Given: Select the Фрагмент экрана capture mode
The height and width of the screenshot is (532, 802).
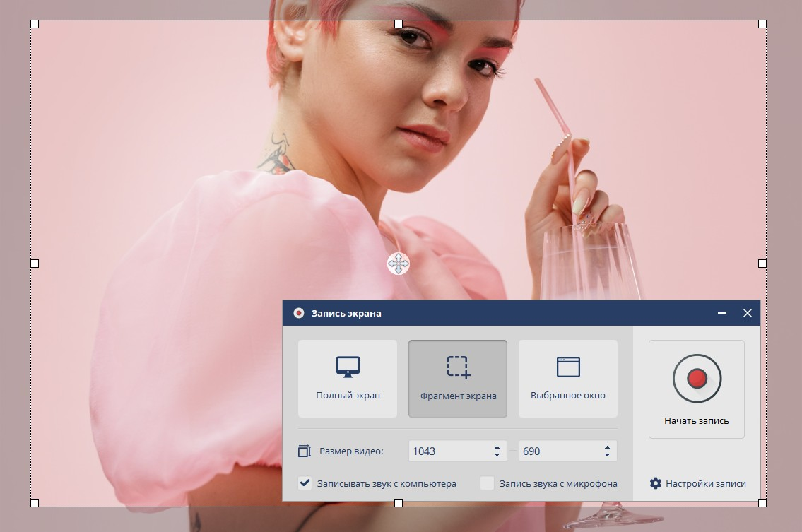Looking at the screenshot, I should coord(458,378).
